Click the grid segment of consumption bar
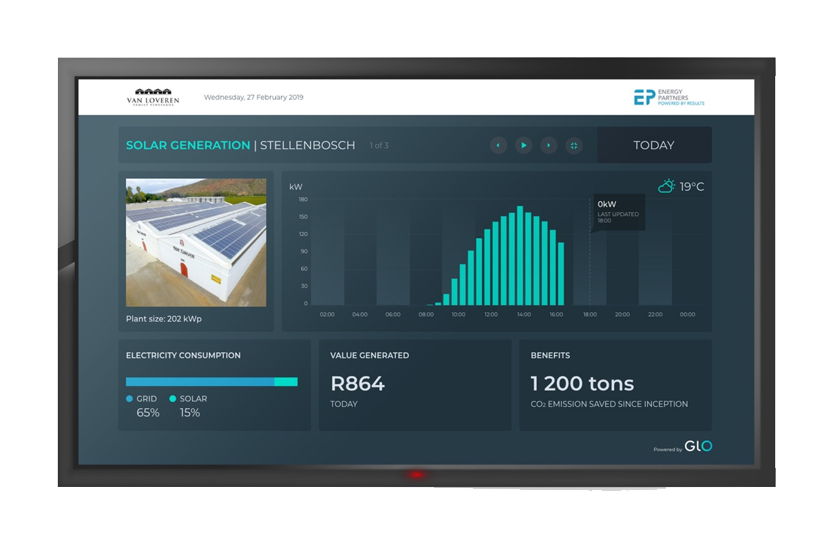The width and height of the screenshot is (840, 546). click(x=200, y=382)
